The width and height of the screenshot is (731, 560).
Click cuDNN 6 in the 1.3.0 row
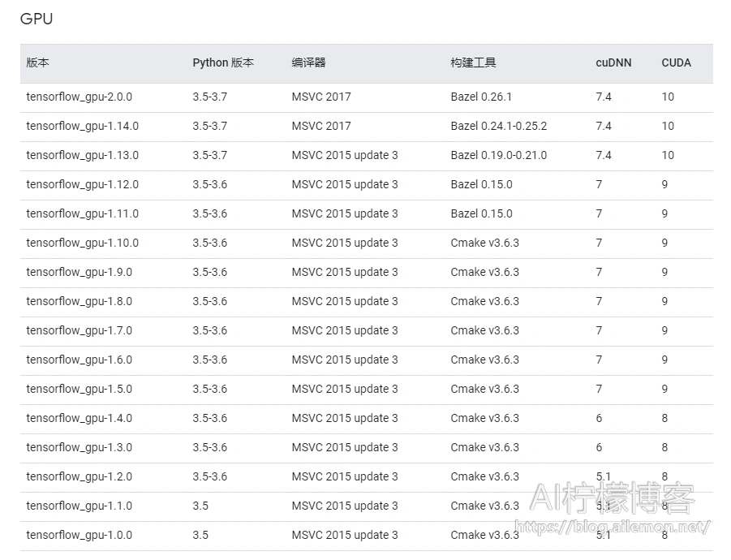pos(599,448)
